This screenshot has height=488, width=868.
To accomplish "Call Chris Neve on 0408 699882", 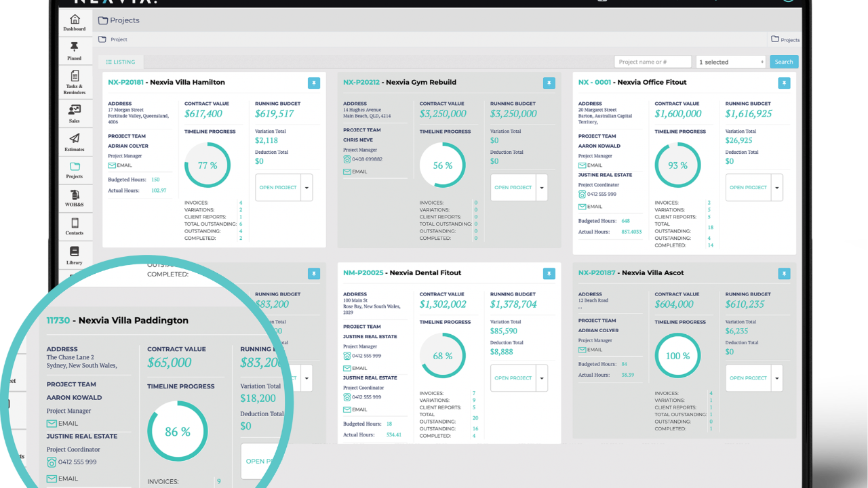I will (x=363, y=159).
